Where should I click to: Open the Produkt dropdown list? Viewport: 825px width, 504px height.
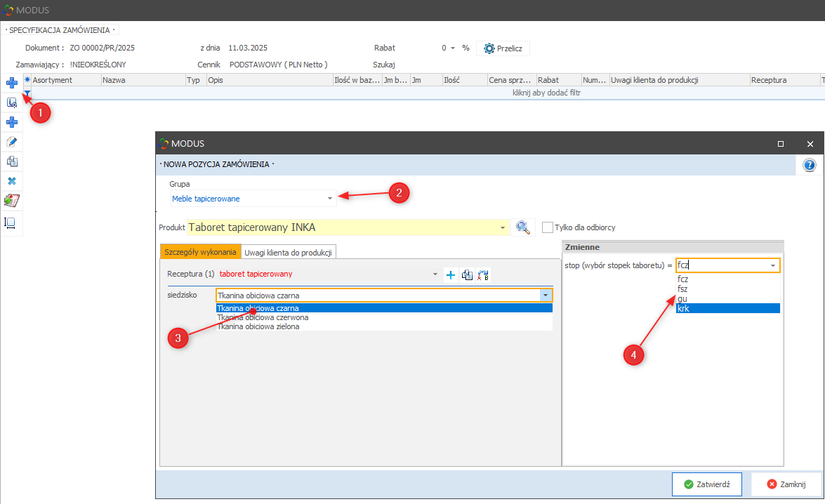coord(502,228)
